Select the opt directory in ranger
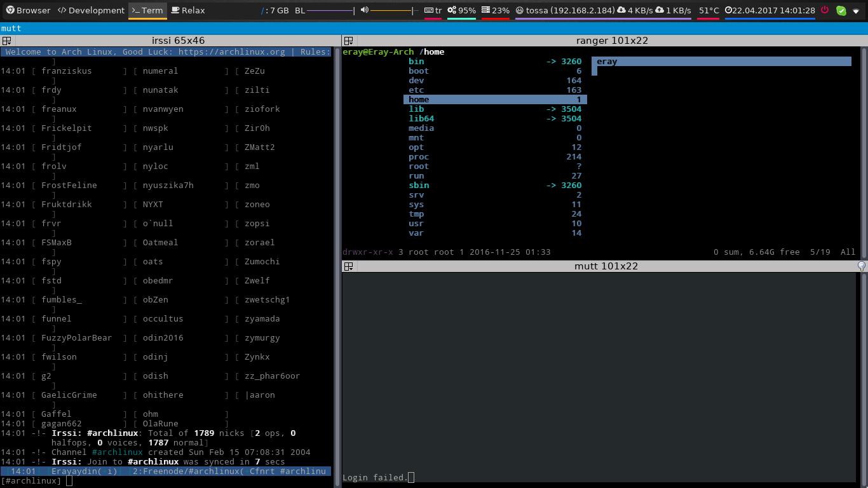This screenshot has height=488, width=868. 495,147
